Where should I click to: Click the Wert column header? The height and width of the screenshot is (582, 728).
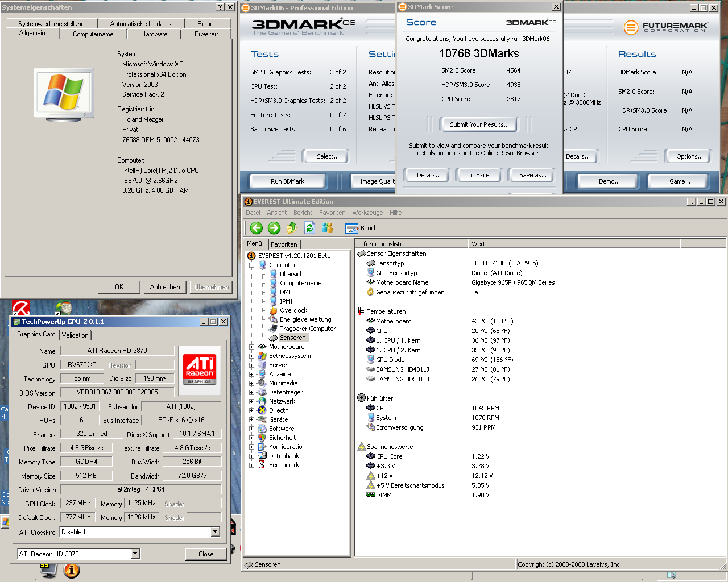tap(574, 244)
